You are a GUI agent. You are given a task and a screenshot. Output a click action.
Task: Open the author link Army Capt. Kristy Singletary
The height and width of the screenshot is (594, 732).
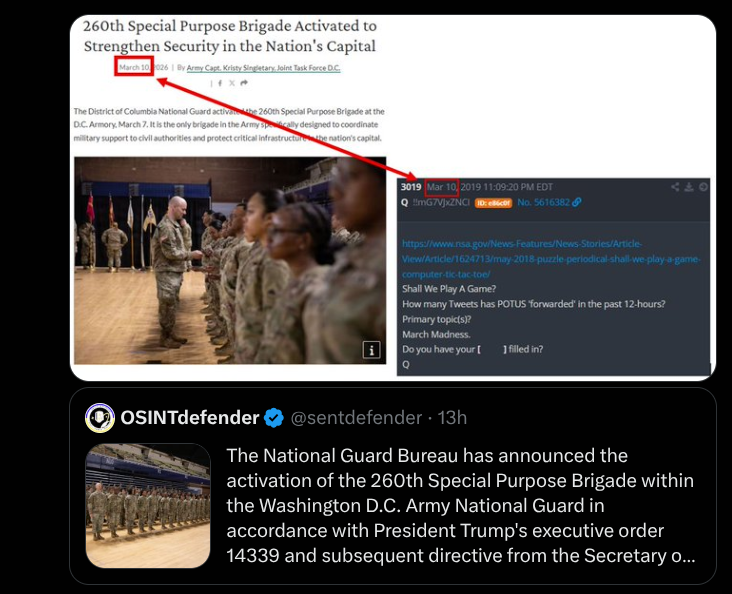point(263,68)
